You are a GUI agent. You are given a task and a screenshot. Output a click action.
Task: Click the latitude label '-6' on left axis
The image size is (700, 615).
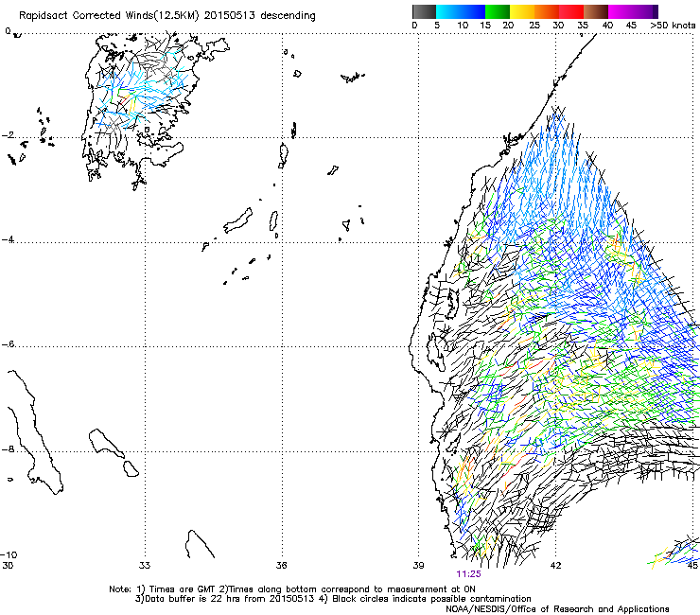point(8,344)
